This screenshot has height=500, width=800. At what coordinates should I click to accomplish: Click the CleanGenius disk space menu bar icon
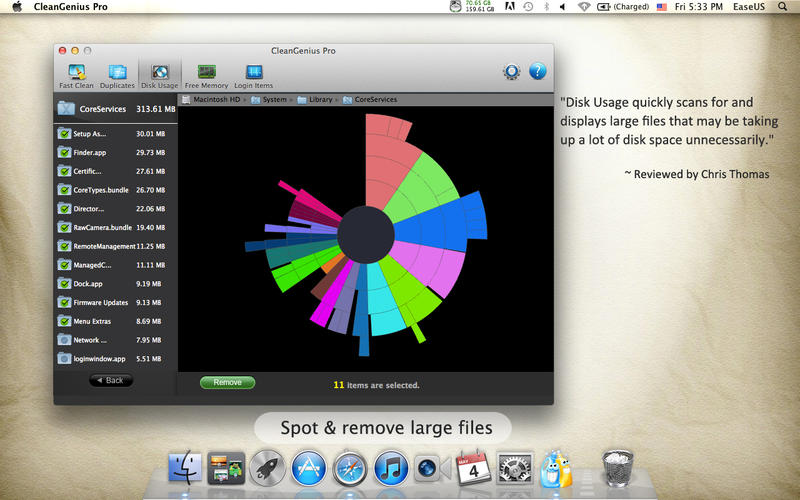click(x=472, y=7)
